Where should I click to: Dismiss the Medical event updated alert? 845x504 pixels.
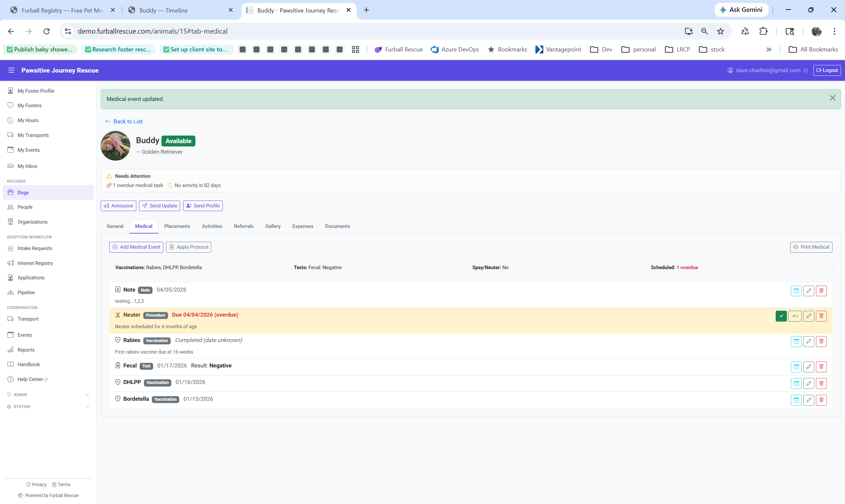coord(832,98)
